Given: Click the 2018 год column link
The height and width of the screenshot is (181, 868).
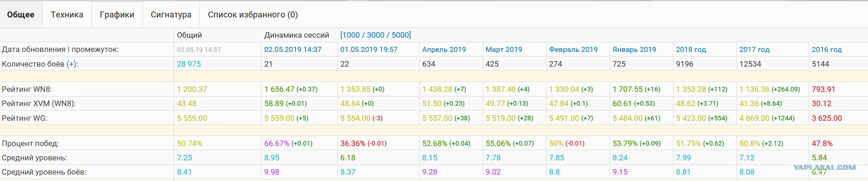Looking at the screenshot, I should (691, 50).
